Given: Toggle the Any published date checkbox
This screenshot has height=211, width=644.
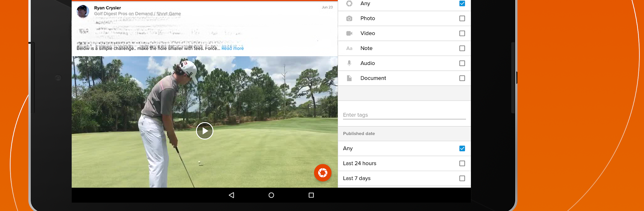Looking at the screenshot, I should [x=462, y=148].
